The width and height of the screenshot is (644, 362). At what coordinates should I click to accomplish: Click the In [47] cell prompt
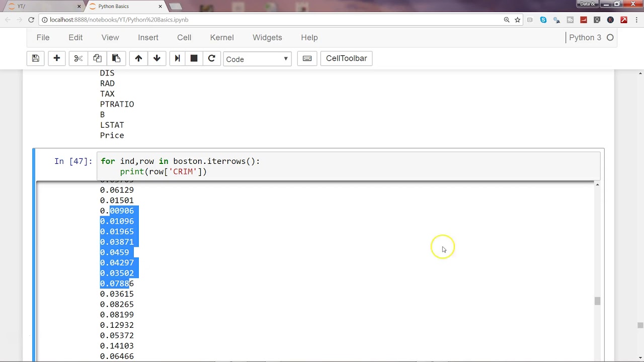point(73,161)
